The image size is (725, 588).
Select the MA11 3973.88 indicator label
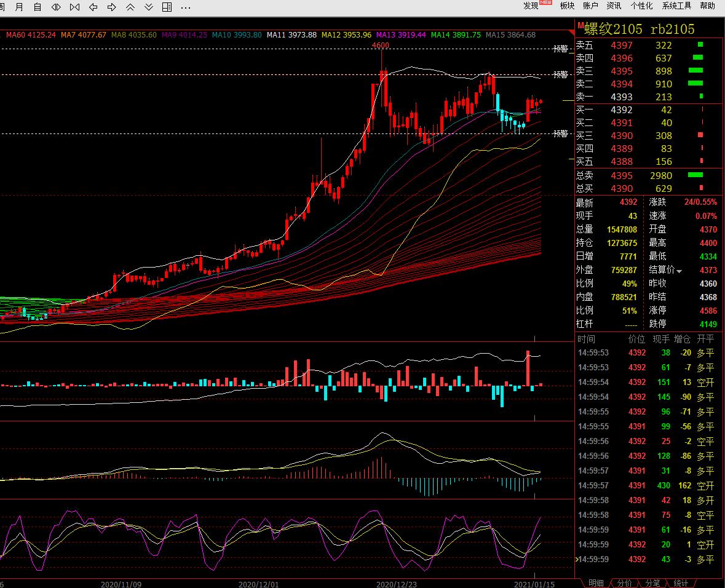pos(291,34)
